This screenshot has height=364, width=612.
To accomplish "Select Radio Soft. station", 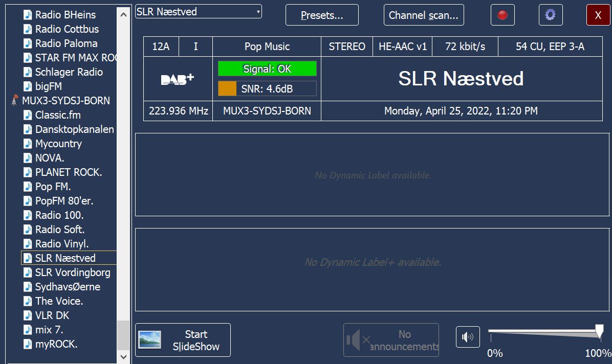I will pyautogui.click(x=60, y=230).
